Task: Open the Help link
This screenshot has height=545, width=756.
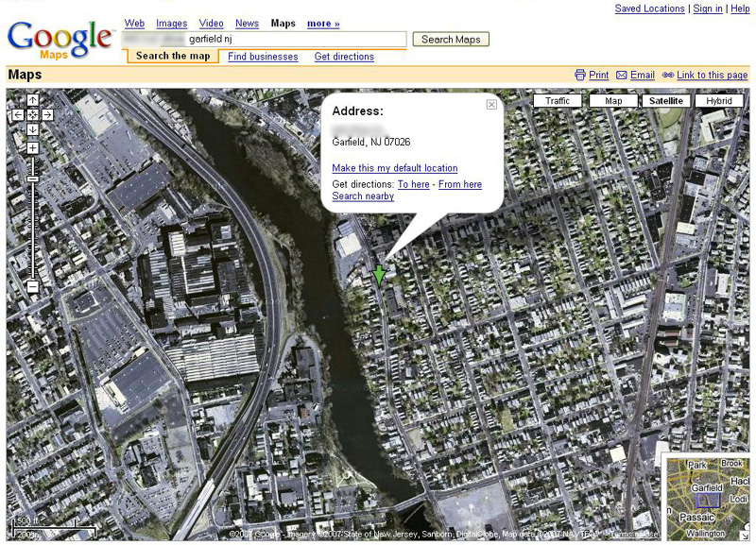Action: click(x=740, y=9)
